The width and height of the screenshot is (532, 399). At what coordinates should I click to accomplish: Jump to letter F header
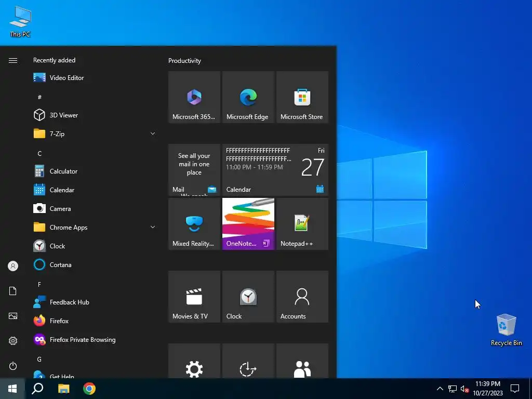(39, 284)
